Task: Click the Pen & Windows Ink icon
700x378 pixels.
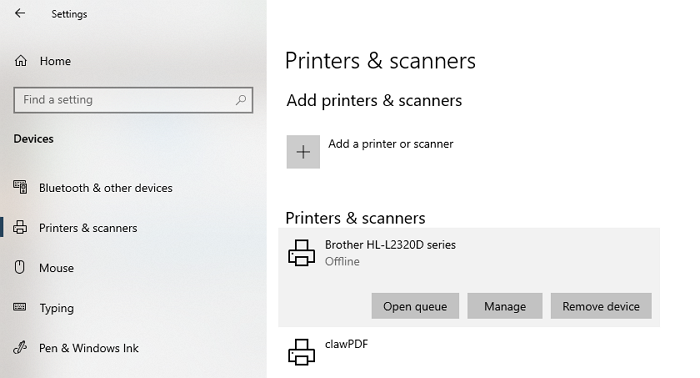Action: 20,347
